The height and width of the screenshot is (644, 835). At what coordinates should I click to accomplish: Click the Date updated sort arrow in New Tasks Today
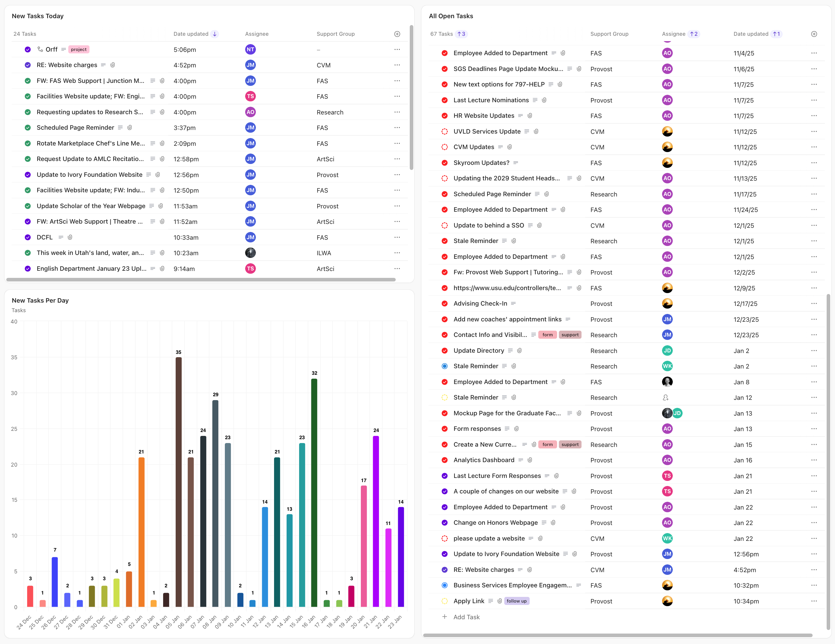tap(214, 34)
